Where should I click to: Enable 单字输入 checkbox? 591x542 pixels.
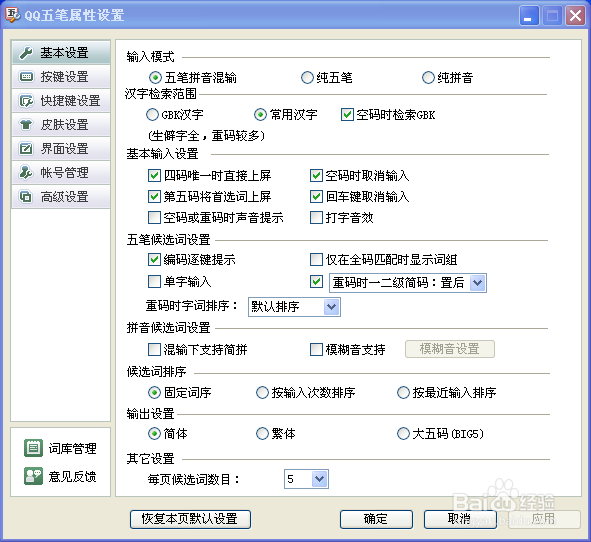(x=154, y=282)
